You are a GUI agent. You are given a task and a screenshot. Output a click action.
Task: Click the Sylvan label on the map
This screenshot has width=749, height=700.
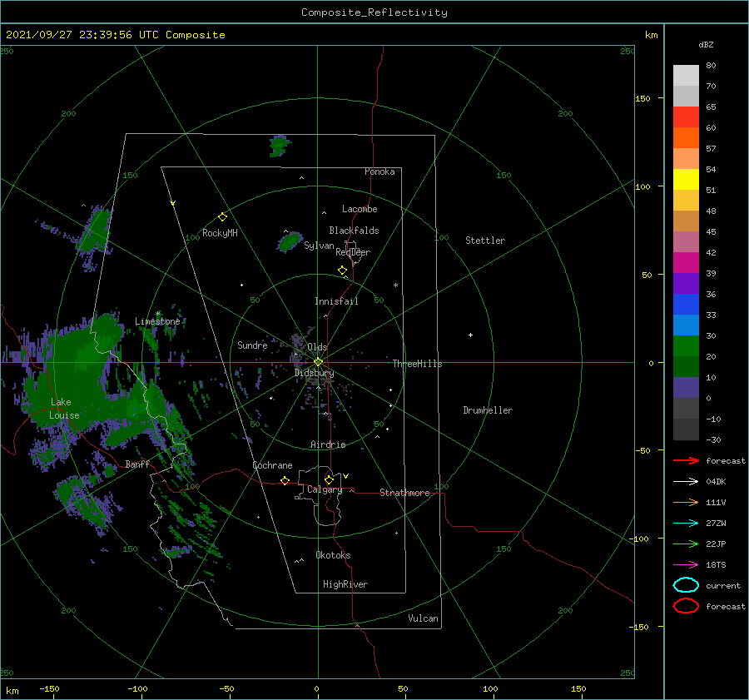319,246
